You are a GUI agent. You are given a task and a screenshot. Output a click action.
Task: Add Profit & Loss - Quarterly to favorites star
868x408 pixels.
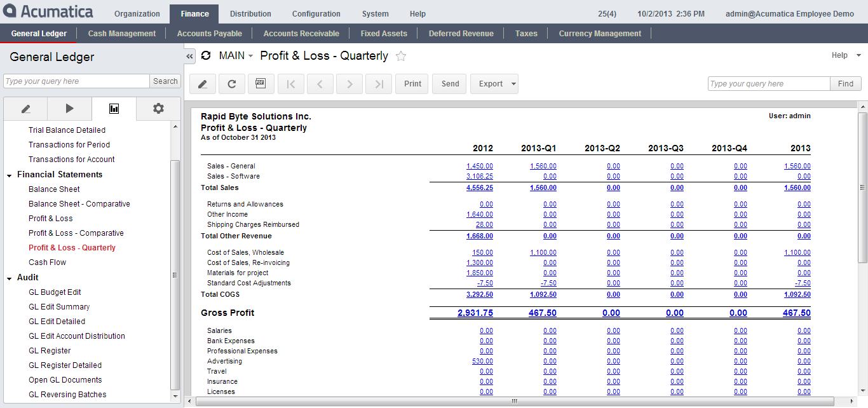(x=401, y=56)
